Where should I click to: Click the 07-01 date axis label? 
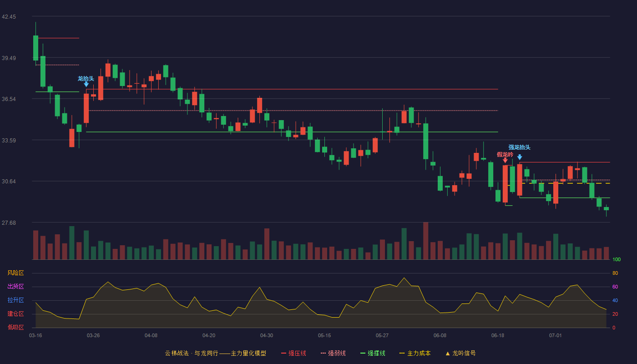[556, 335]
